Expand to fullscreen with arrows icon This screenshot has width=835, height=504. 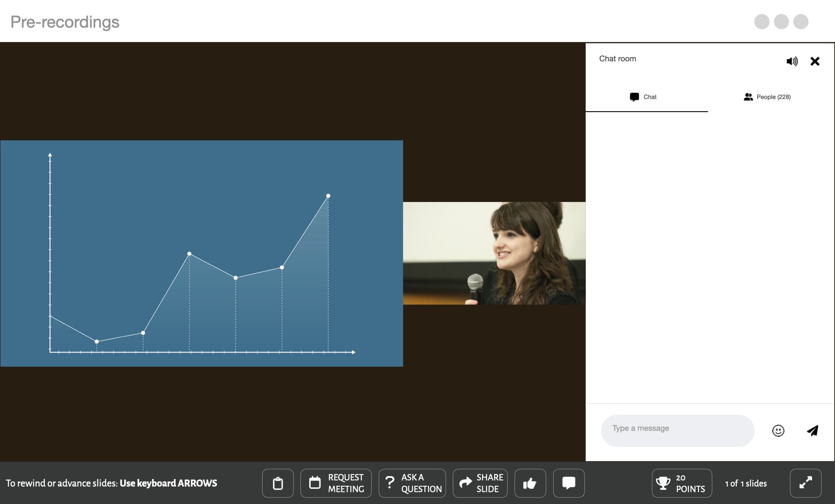[805, 483]
